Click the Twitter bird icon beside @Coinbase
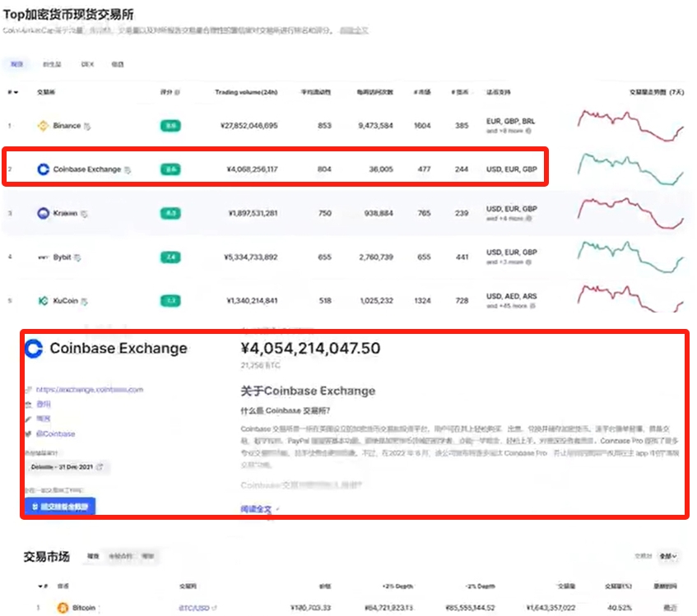This screenshot has width=697, height=616. 29,434
